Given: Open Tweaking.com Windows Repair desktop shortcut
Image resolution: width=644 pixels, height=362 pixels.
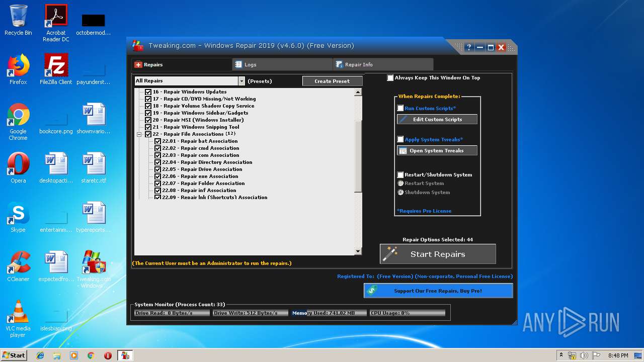Looking at the screenshot, I should point(94,269).
